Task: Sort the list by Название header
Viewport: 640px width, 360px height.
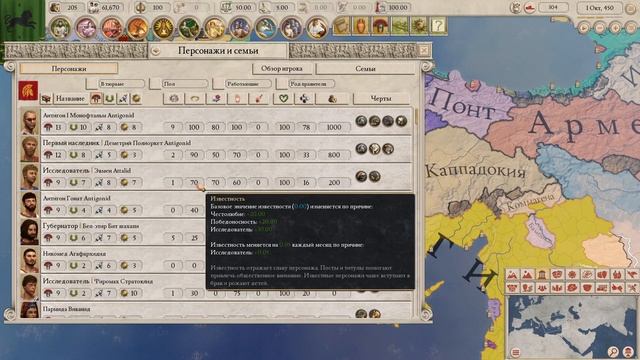Action: coord(70,98)
